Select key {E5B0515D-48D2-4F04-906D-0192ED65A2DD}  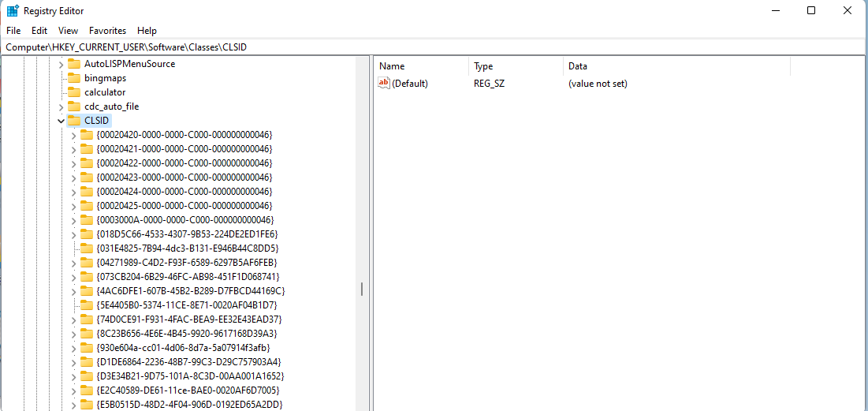point(189,405)
